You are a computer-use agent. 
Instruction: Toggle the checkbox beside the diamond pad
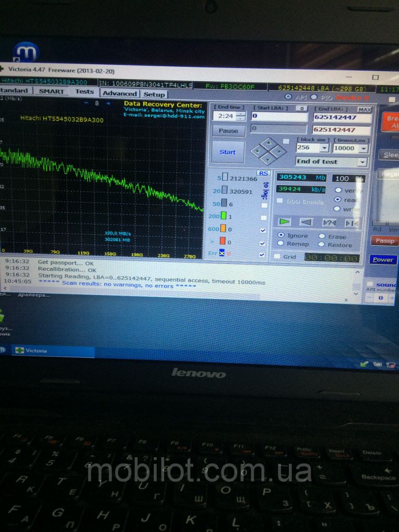click(286, 141)
